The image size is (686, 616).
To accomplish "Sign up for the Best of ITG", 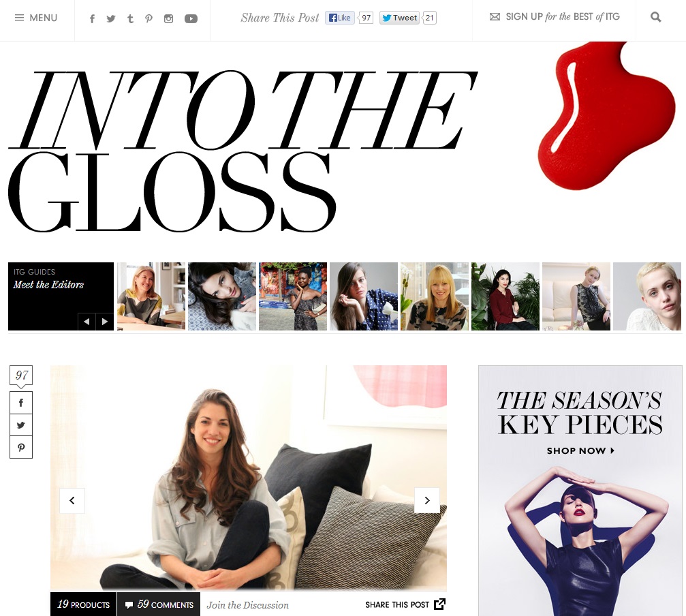I will pyautogui.click(x=555, y=16).
